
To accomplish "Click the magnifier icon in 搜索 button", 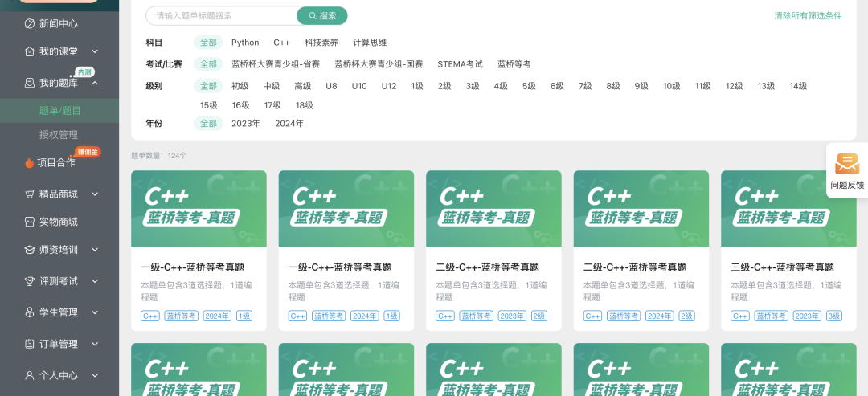I will (313, 16).
